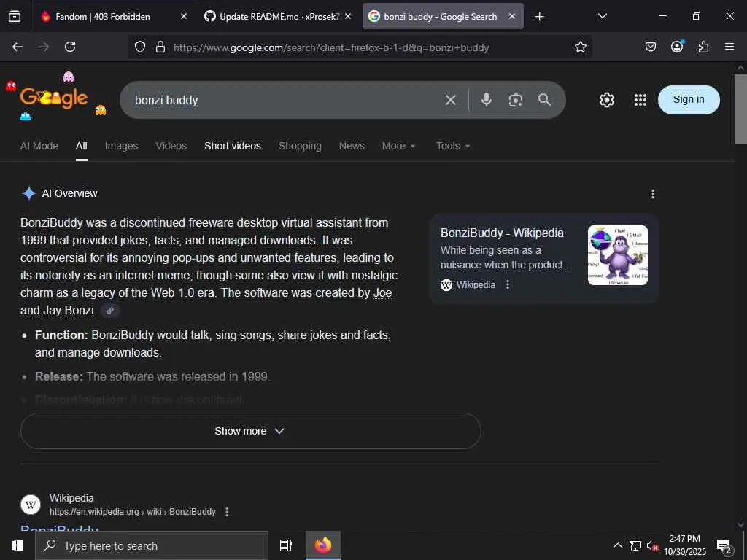
Task: Expand AI Overview with Show more
Action: coord(251,431)
